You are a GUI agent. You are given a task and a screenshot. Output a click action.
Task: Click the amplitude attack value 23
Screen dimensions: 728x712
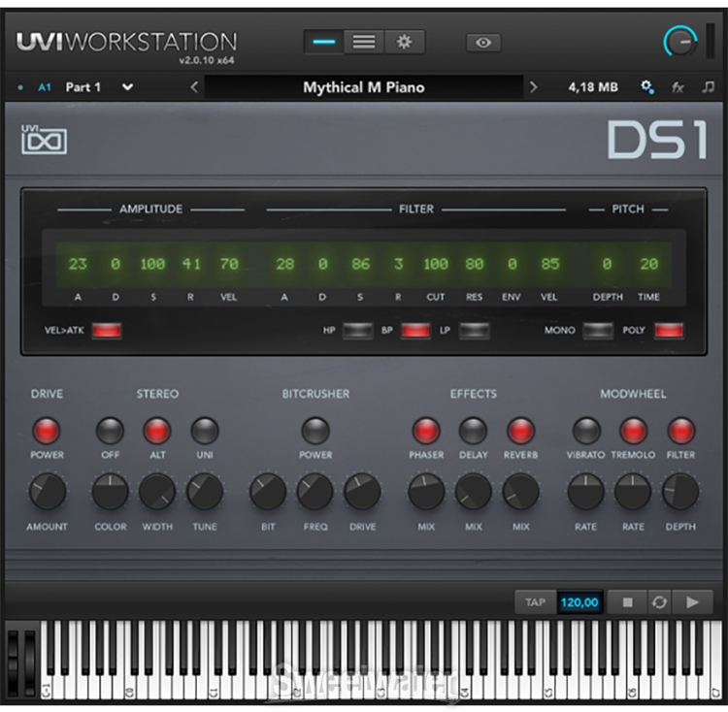click(x=78, y=264)
